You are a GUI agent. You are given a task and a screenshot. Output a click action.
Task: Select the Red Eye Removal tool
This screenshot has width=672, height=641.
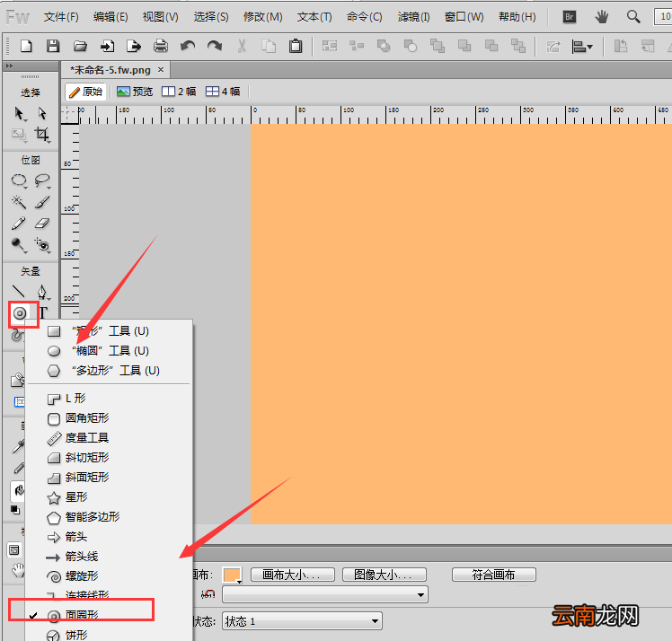point(42,245)
